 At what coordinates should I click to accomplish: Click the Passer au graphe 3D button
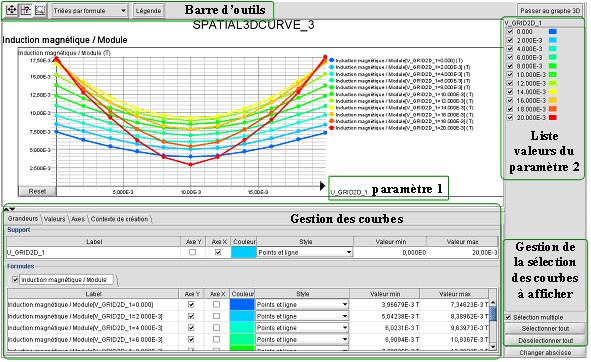pos(550,11)
